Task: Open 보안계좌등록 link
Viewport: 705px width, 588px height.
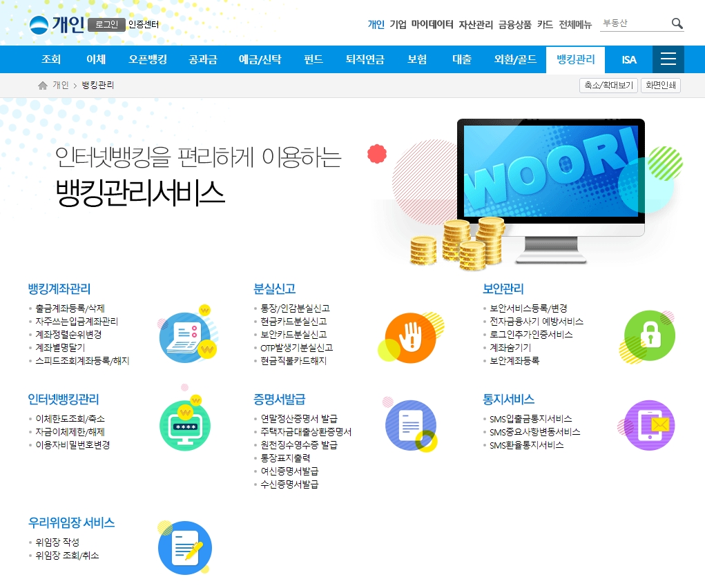Action: pos(514,360)
